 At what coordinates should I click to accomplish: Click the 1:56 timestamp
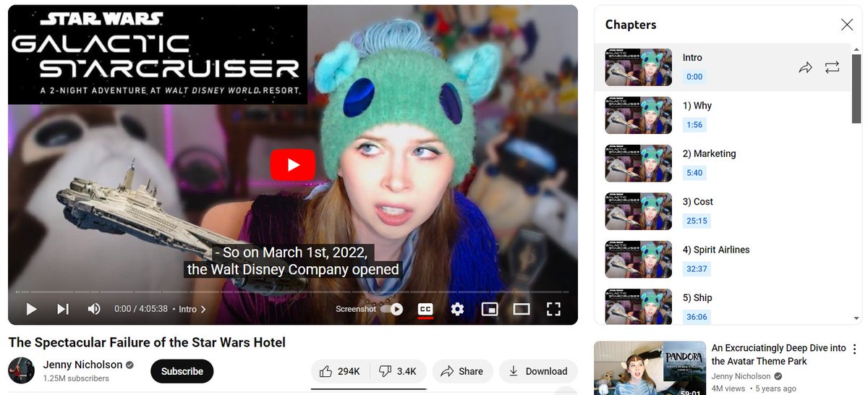[694, 124]
